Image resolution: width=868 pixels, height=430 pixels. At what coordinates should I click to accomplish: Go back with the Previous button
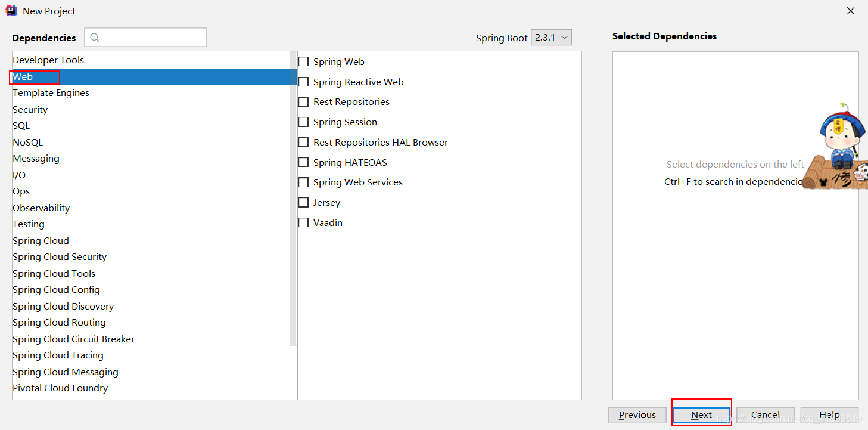[x=637, y=415]
